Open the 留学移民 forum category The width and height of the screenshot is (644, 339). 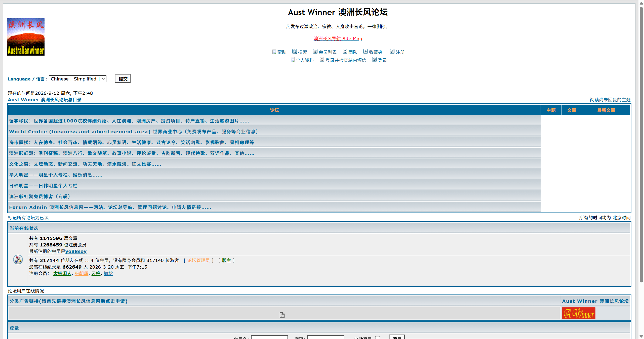point(129,121)
